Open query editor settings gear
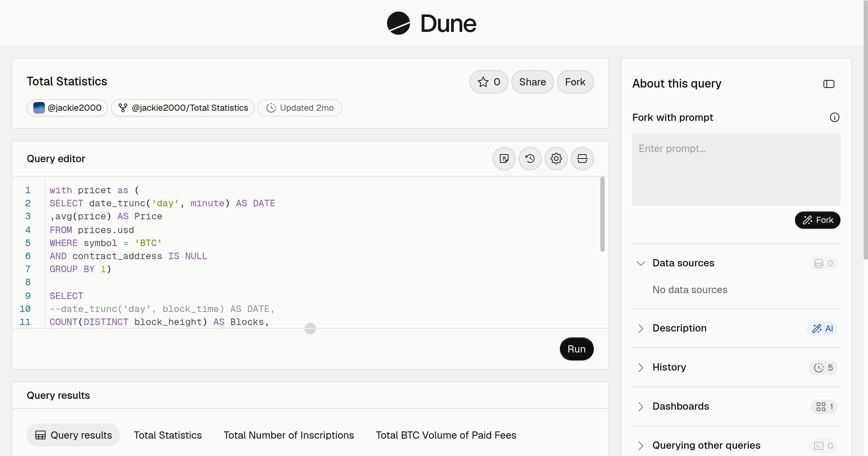This screenshot has height=456, width=868. 556,159
